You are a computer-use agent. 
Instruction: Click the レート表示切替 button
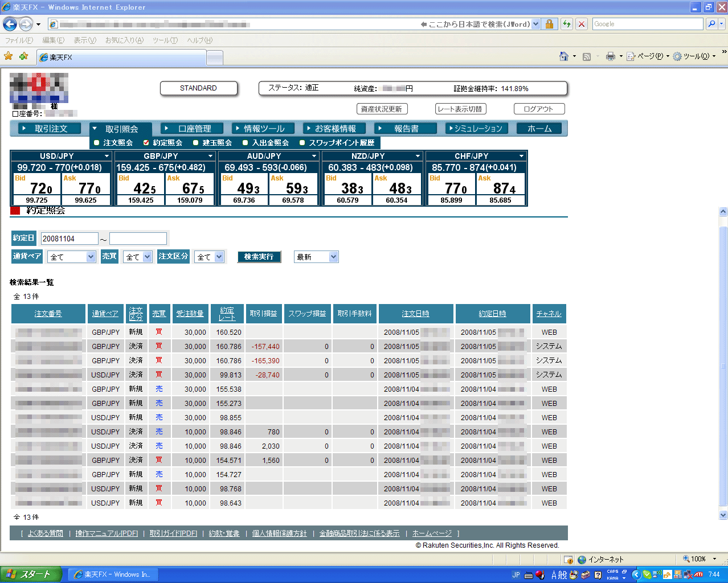tap(460, 109)
